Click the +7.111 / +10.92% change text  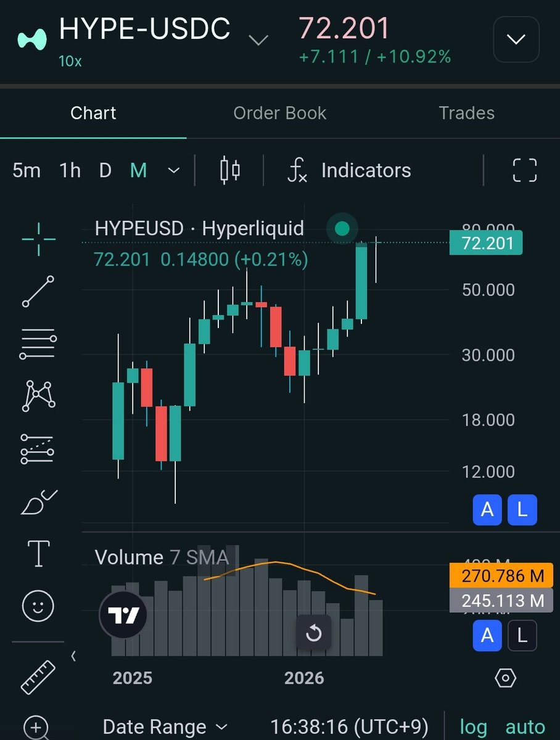(375, 57)
